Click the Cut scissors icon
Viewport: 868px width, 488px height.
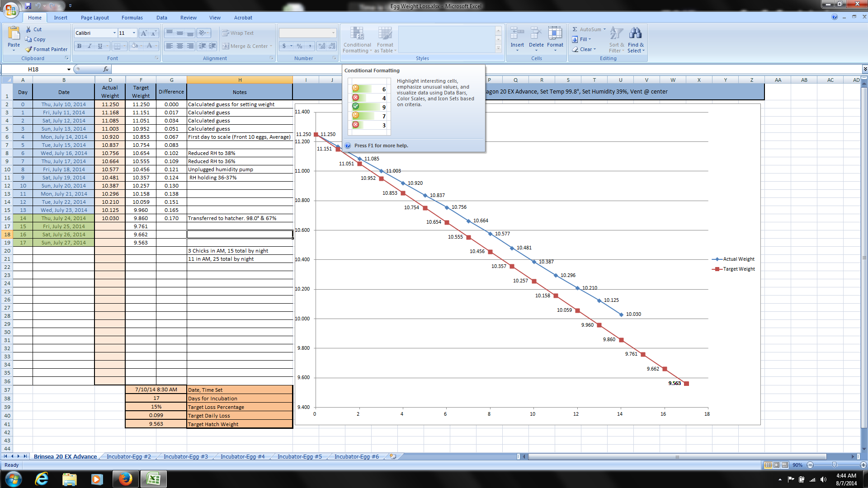point(28,29)
